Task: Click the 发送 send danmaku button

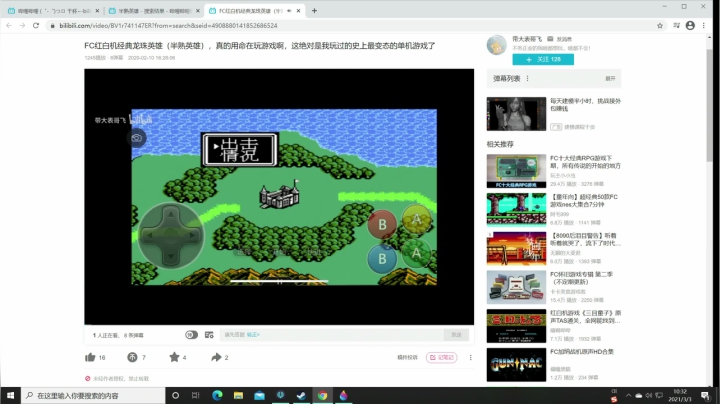Action: (456, 335)
